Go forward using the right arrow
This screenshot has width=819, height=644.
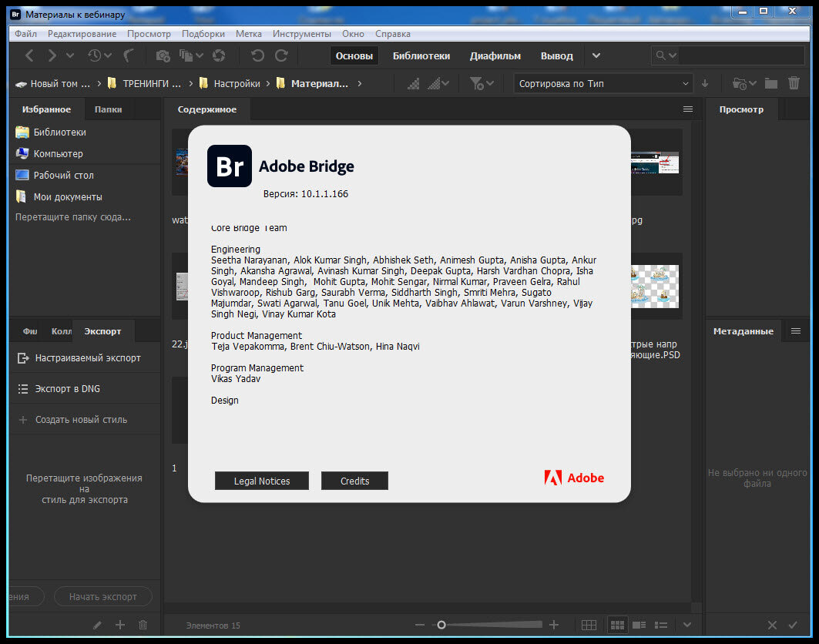(x=52, y=55)
